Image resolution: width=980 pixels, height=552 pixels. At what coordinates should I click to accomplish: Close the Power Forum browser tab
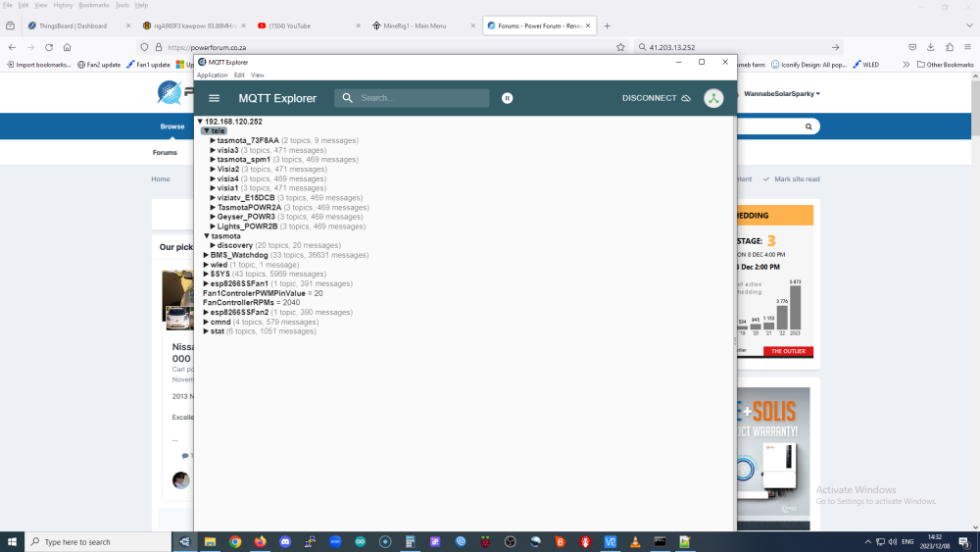[587, 25]
